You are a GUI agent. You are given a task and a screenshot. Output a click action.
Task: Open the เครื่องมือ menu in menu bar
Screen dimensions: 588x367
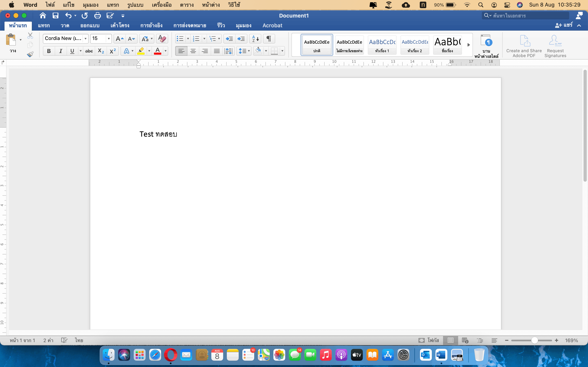click(161, 5)
